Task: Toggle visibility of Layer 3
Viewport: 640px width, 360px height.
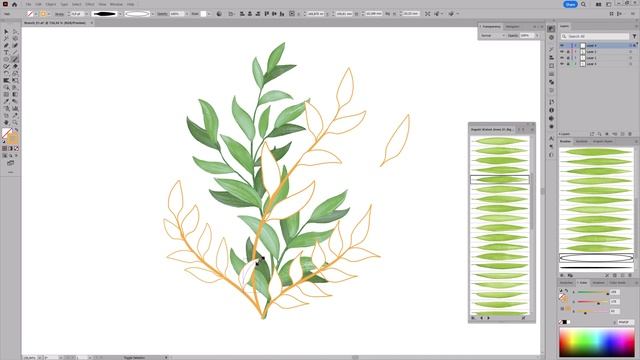Action: coord(562,52)
